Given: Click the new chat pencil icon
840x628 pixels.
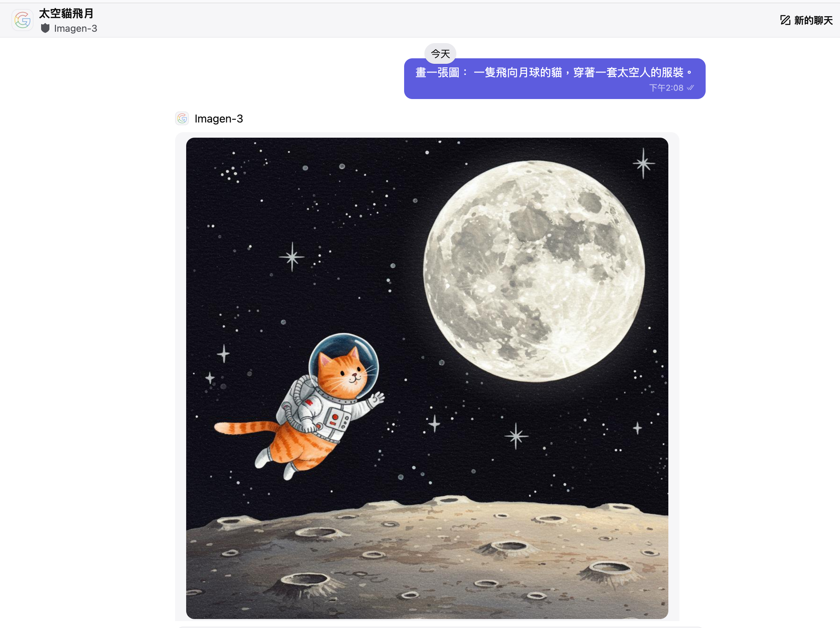Looking at the screenshot, I should [x=785, y=20].
